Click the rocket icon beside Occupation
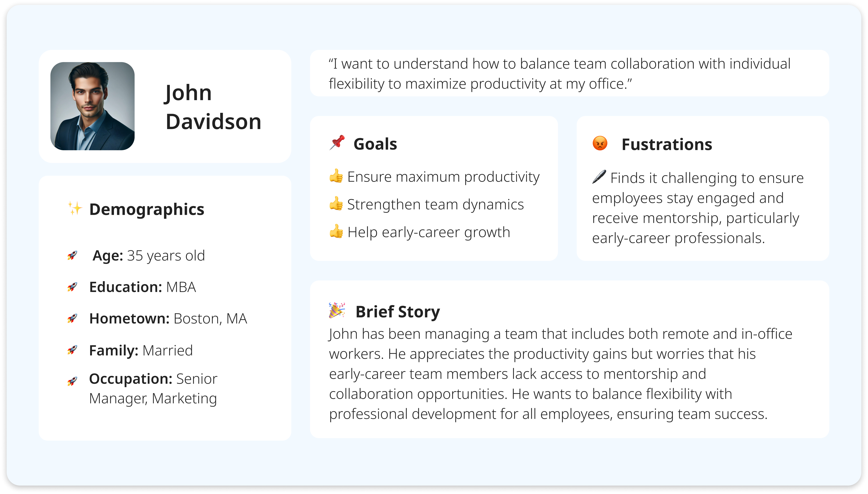Screen dimensions: 868x494 coord(72,381)
